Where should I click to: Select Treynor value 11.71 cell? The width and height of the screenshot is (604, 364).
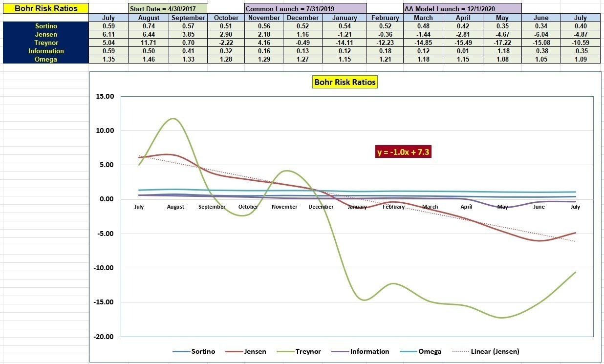(149, 43)
